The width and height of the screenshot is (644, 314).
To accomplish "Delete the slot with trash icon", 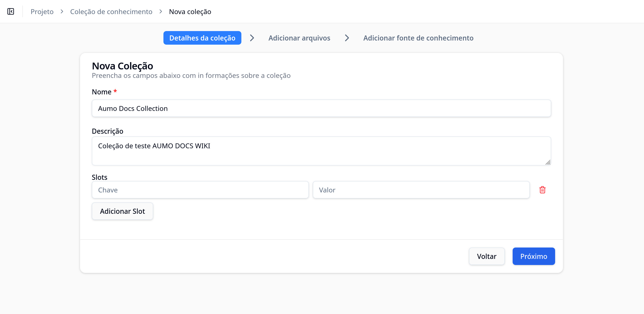I will [542, 190].
